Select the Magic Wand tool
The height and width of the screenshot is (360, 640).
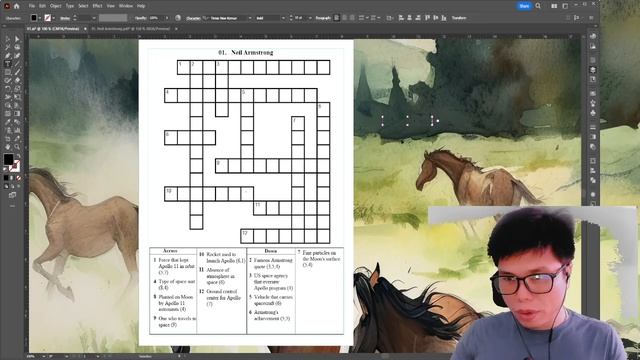(x=7, y=47)
